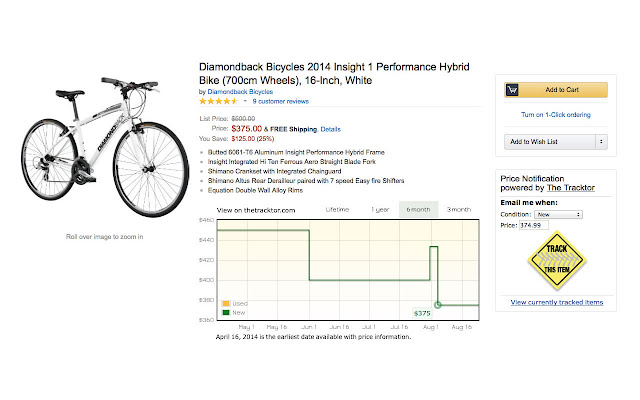Select the 6 month chart tab
This screenshot has height=400, width=640.
(418, 209)
